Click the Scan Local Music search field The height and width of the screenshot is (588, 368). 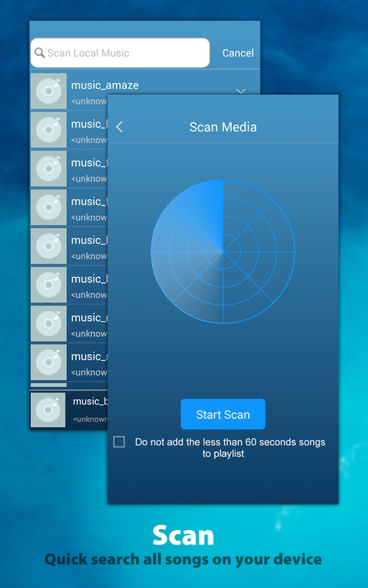(x=120, y=52)
